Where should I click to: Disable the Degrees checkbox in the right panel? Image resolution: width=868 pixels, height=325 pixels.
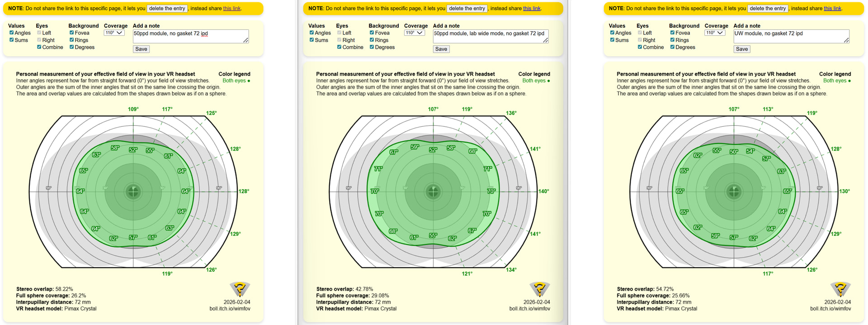[x=672, y=47]
